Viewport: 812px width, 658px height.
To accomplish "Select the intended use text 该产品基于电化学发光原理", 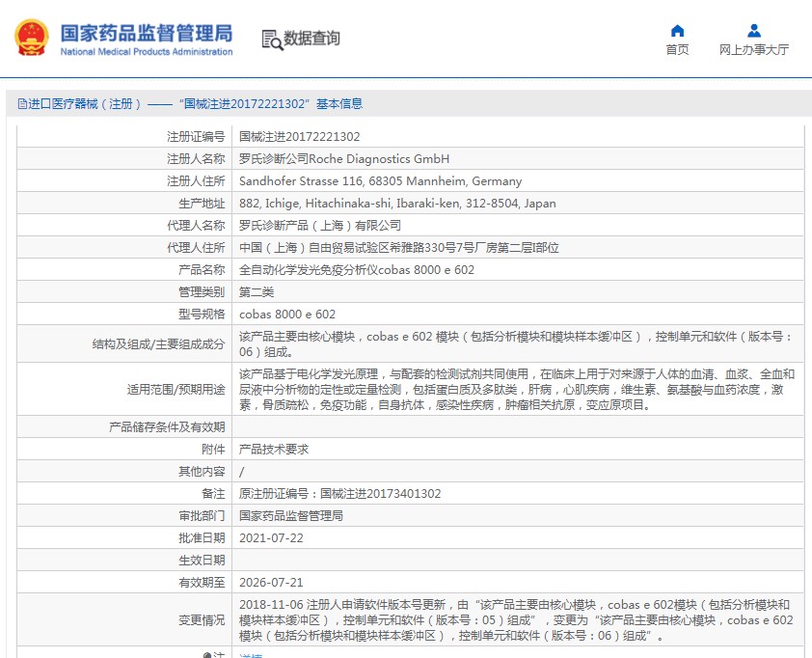I will click(x=517, y=390).
